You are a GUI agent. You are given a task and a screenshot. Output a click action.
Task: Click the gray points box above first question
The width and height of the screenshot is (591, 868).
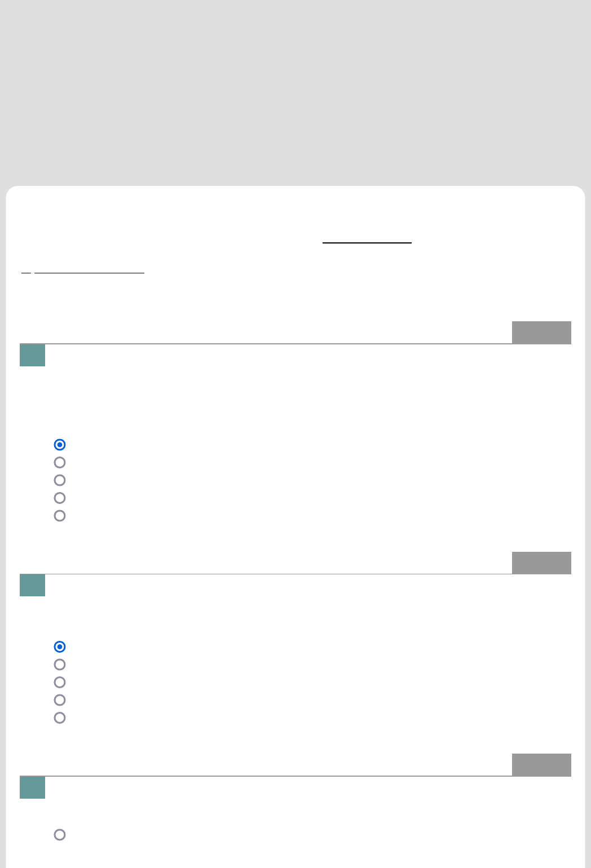[x=541, y=333]
